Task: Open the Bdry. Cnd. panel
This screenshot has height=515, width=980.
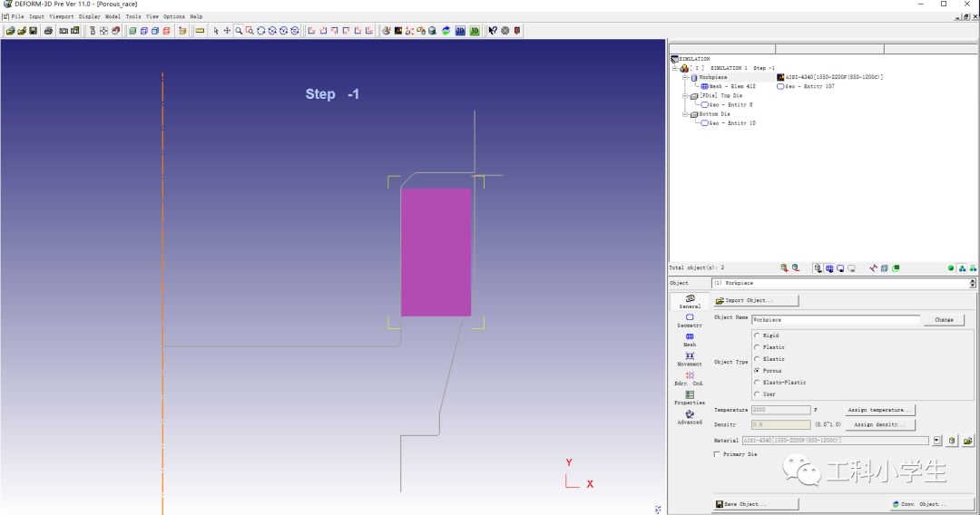Action: click(x=690, y=379)
